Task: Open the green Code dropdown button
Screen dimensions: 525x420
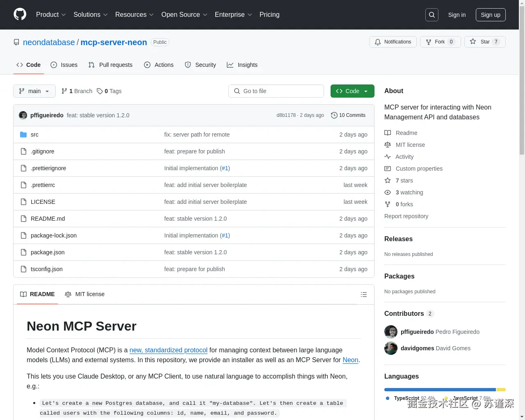Action: click(x=352, y=91)
